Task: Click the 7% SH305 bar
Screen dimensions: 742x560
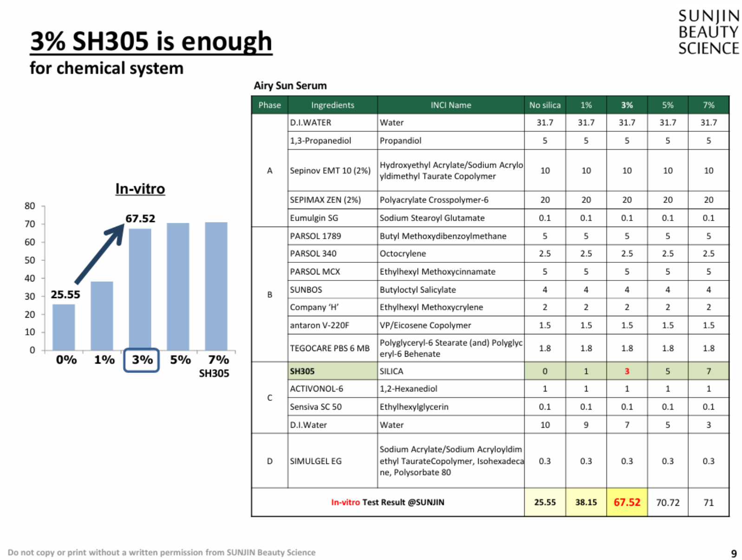Action: [x=216, y=286]
